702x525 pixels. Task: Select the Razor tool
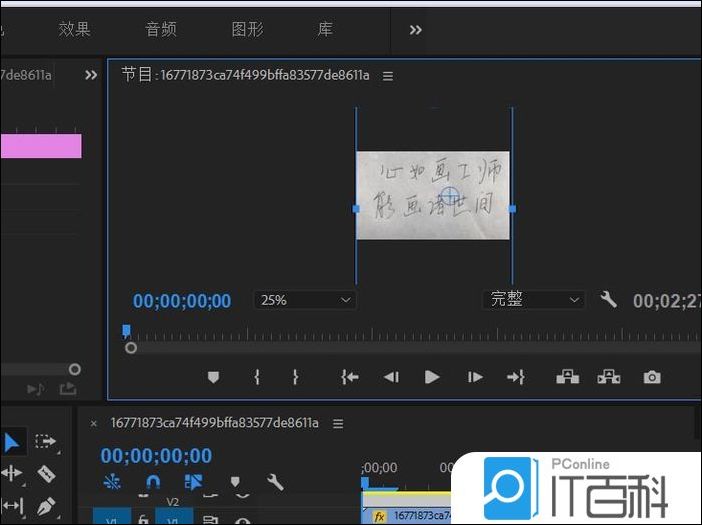tap(45, 473)
